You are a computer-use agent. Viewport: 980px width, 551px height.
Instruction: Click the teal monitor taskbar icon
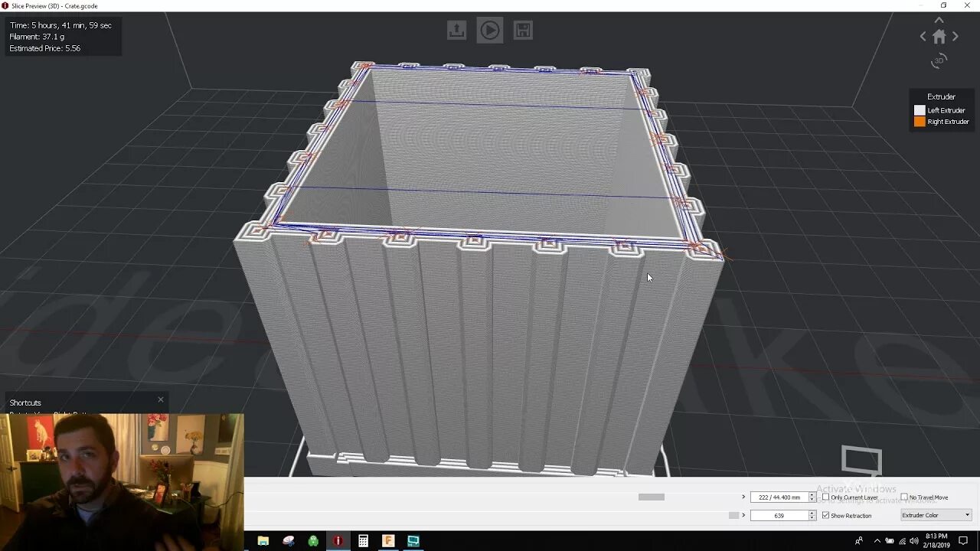pyautogui.click(x=413, y=541)
